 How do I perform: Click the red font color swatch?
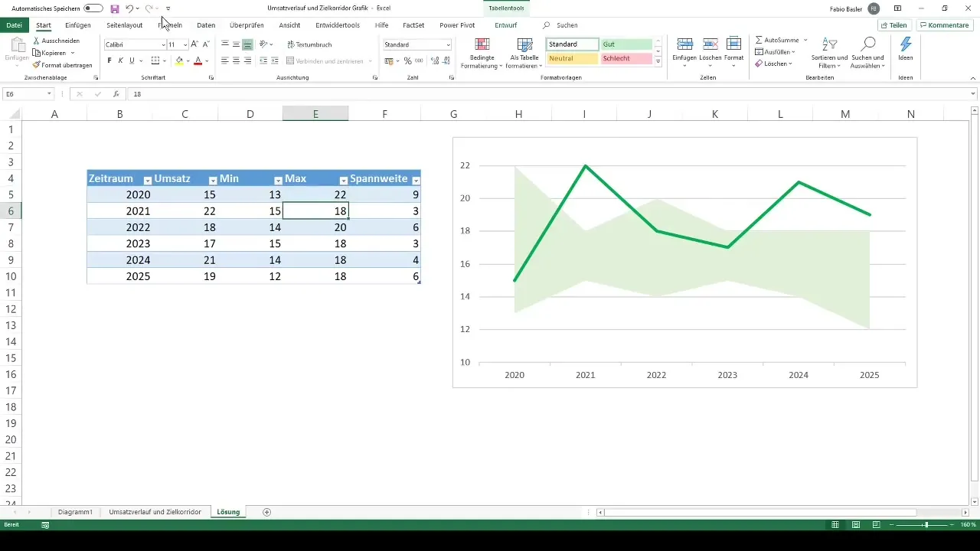[x=198, y=60]
